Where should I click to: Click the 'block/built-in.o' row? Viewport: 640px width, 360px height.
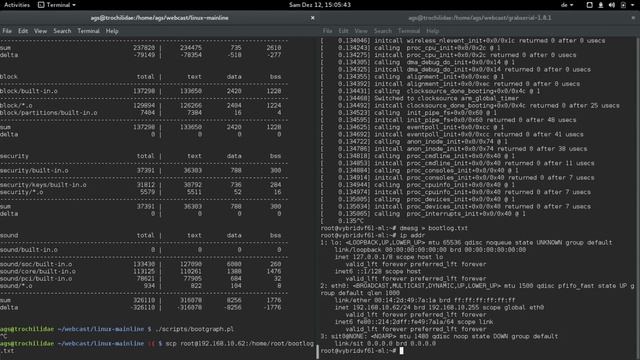pos(141,91)
